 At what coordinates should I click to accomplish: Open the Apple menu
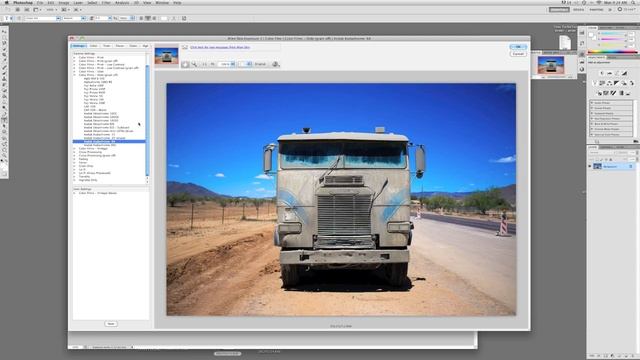7,2
